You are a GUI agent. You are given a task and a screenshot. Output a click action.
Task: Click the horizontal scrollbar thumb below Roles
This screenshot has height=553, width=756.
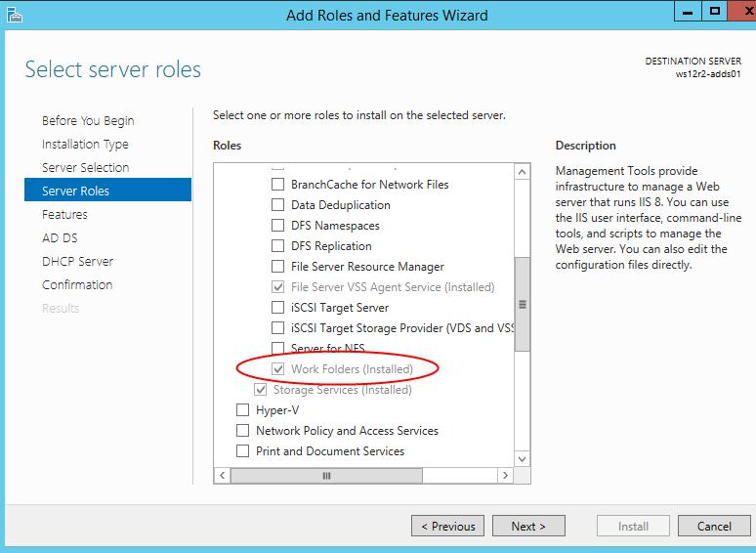tap(326, 476)
